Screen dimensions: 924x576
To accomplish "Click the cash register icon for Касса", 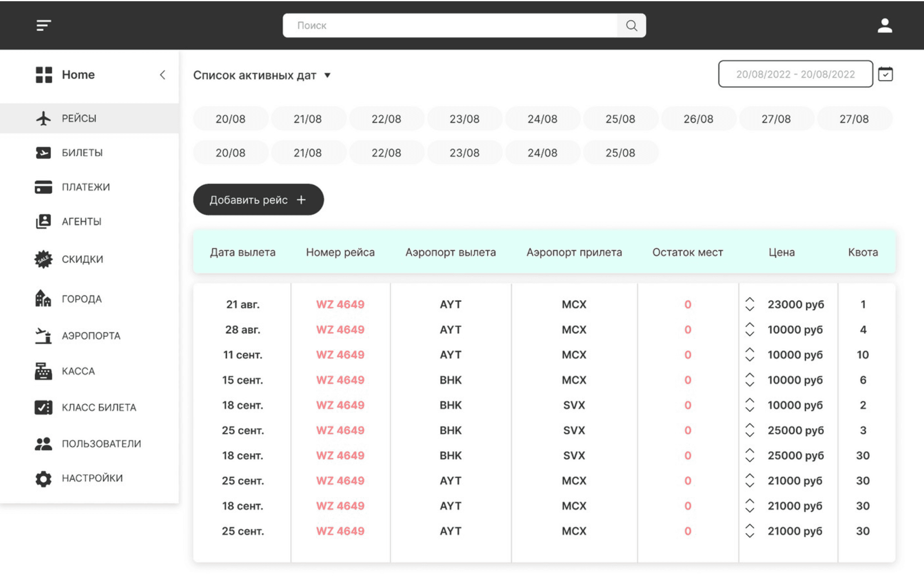I will pos(43,371).
